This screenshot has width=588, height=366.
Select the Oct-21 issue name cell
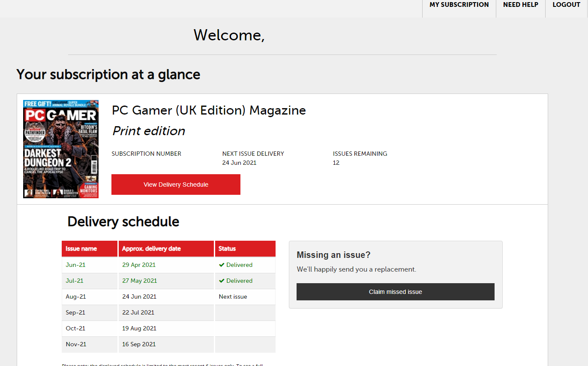pyautogui.click(x=90, y=328)
